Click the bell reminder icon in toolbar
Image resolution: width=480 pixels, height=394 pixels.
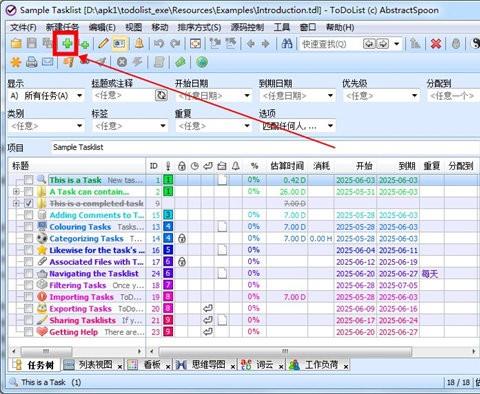pyautogui.click(x=139, y=43)
